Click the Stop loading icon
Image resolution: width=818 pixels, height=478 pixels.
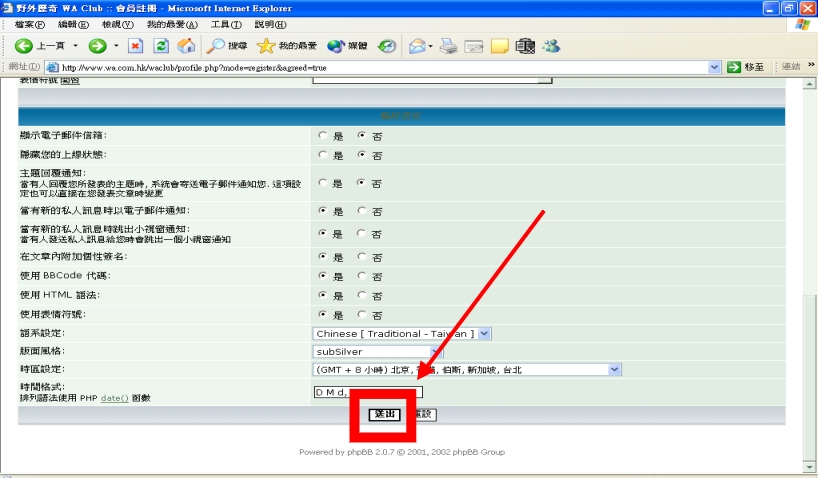[136, 46]
